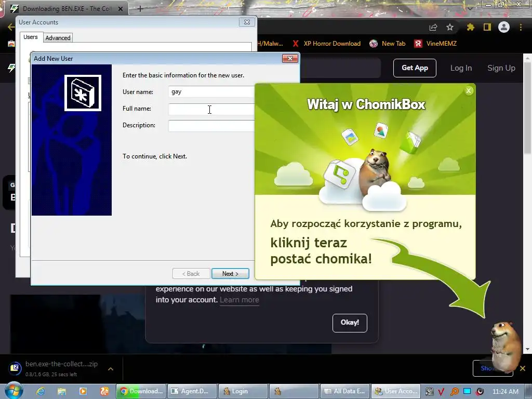This screenshot has width=532, height=399.
Task: Switch to untitled hamster taskbar window
Action: [x=294, y=391]
